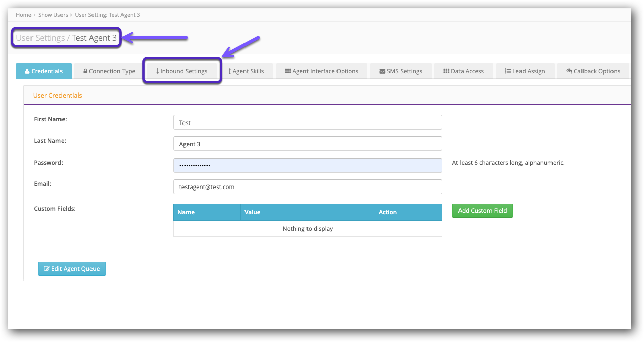Select the Email input field
Image resolution: width=644 pixels, height=342 pixels.
coord(308,187)
